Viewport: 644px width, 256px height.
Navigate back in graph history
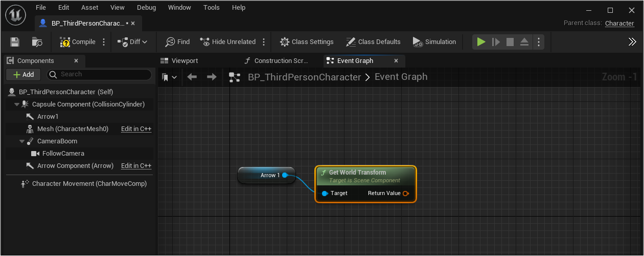192,77
